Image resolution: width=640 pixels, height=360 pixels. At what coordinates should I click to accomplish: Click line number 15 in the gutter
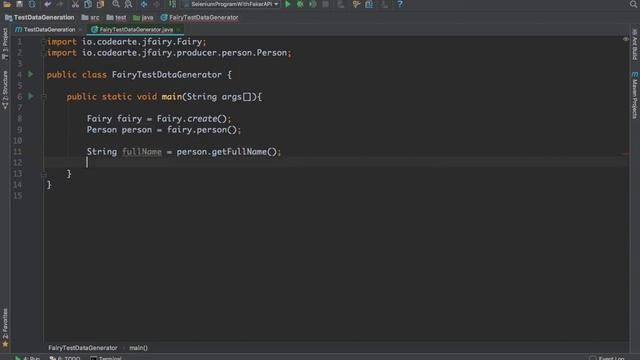point(18,196)
